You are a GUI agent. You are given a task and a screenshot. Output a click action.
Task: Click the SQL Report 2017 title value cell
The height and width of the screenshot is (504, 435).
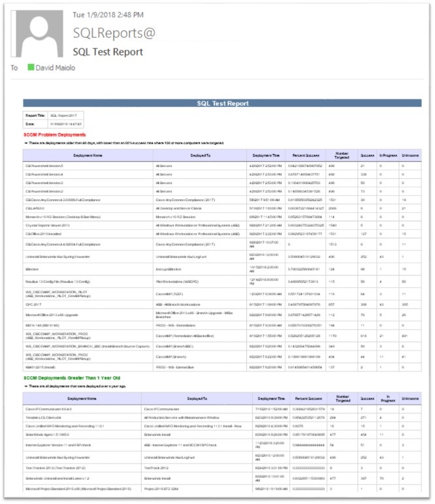pos(66,116)
